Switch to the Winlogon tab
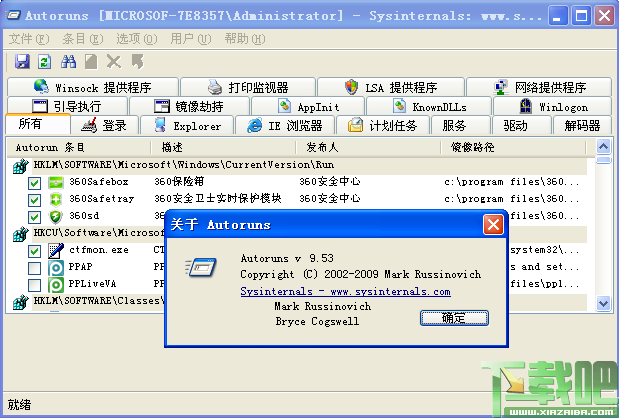 pos(553,106)
